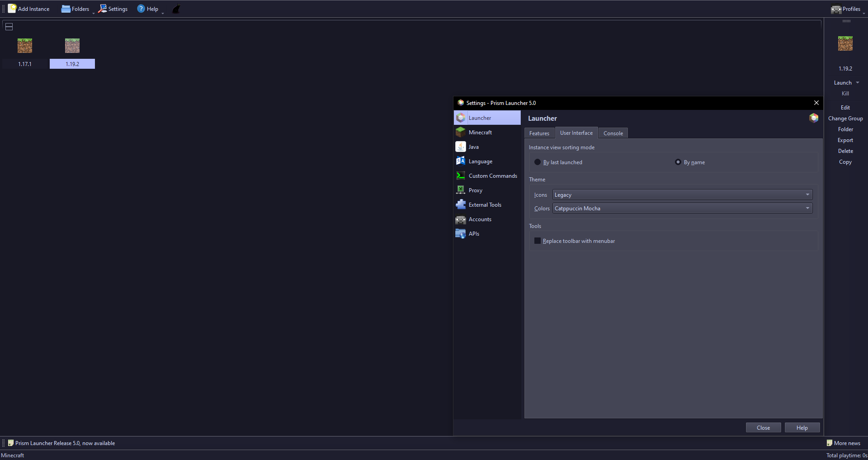
Task: Click Kill in instance side panel
Action: [845, 93]
